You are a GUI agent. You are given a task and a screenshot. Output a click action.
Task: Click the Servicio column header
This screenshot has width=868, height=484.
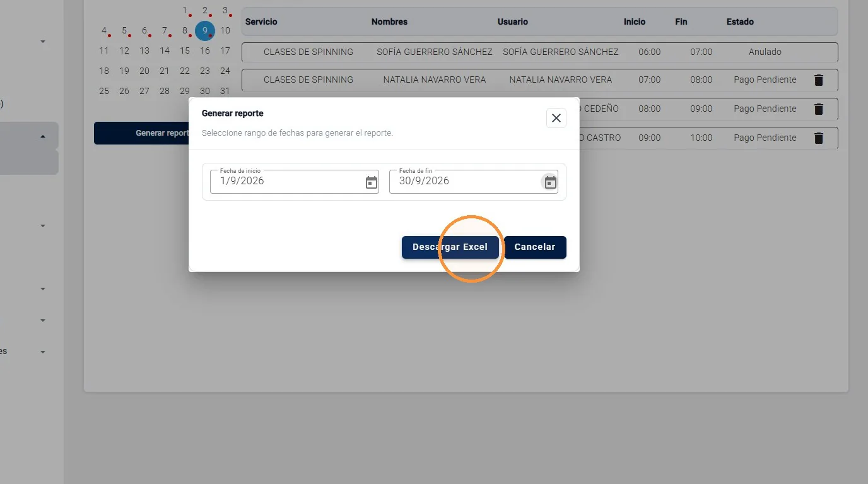[x=261, y=21]
